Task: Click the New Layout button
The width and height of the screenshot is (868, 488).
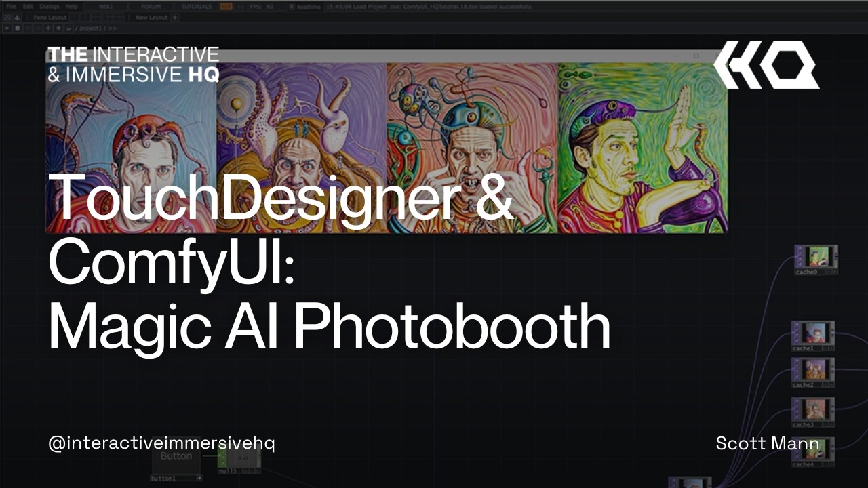Action: (151, 18)
